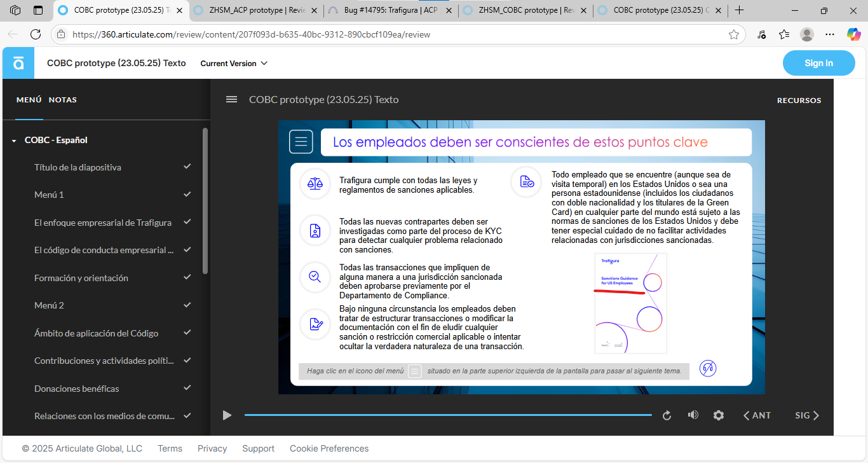Switch to the NOTAS tab
Image resolution: width=868 pixels, height=463 pixels.
pyautogui.click(x=63, y=100)
